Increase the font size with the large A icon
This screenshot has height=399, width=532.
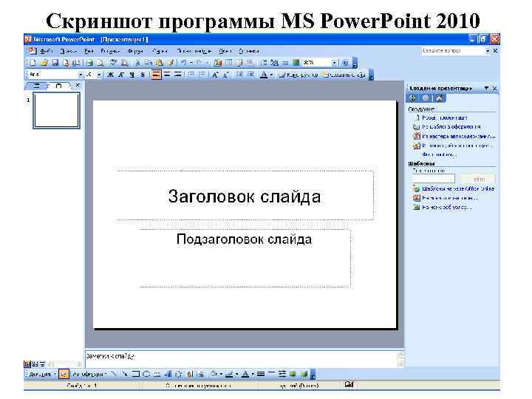(215, 75)
